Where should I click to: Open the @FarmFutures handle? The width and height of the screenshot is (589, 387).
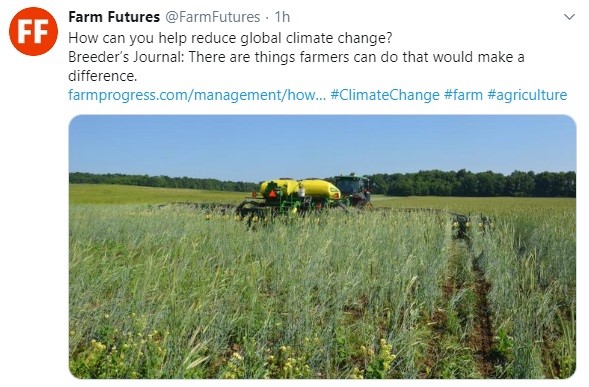[x=213, y=17]
